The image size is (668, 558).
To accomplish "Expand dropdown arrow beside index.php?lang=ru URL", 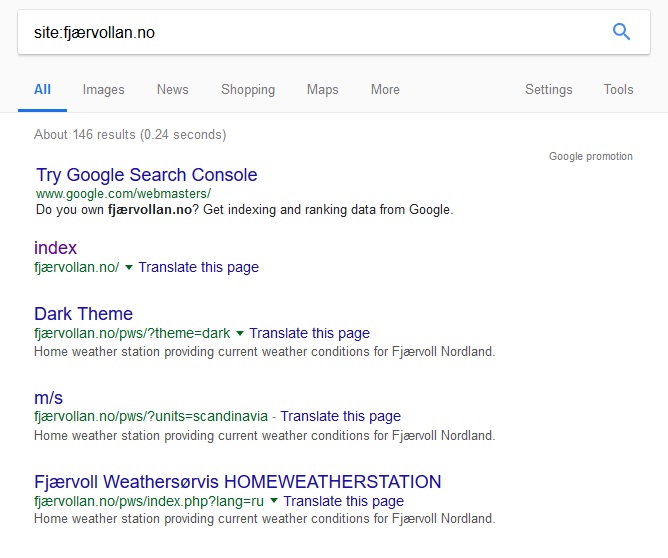I will pyautogui.click(x=274, y=500).
